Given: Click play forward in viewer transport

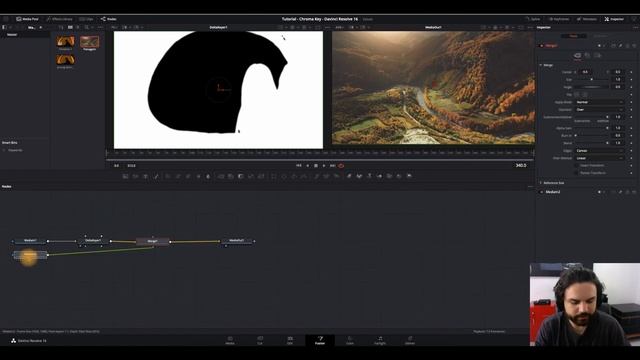Looking at the screenshot, I should [x=324, y=166].
